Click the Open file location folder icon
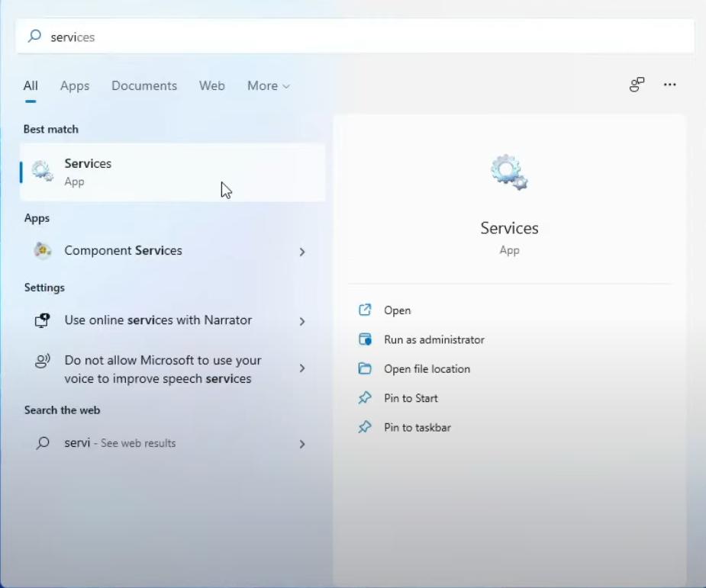 365,368
